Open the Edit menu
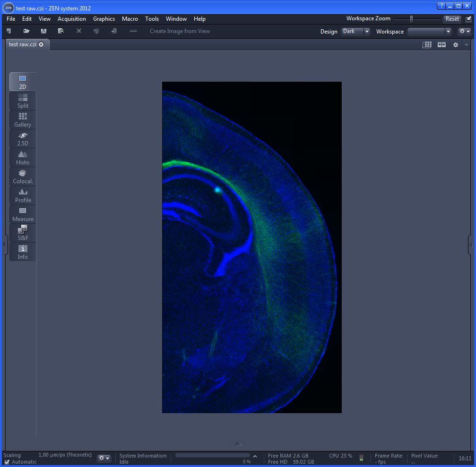 pos(27,19)
